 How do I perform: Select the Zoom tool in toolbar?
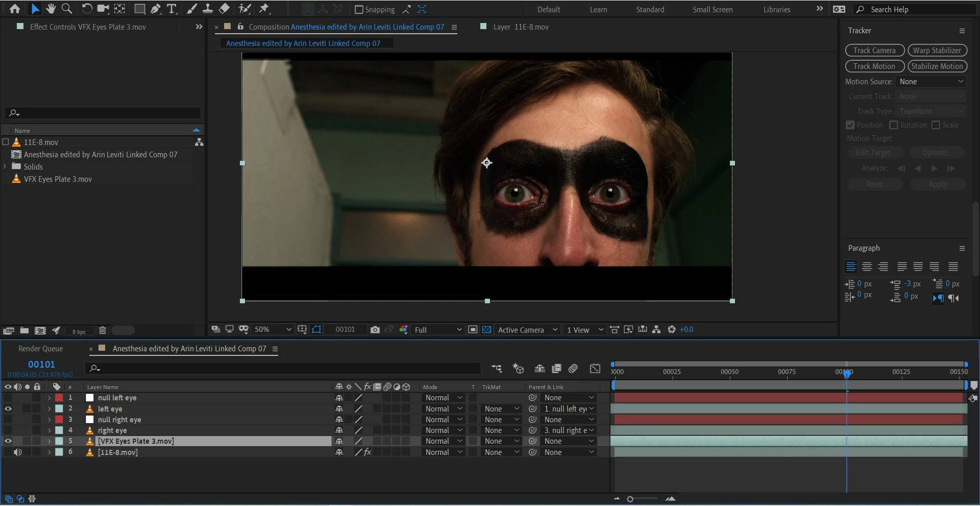(x=66, y=9)
